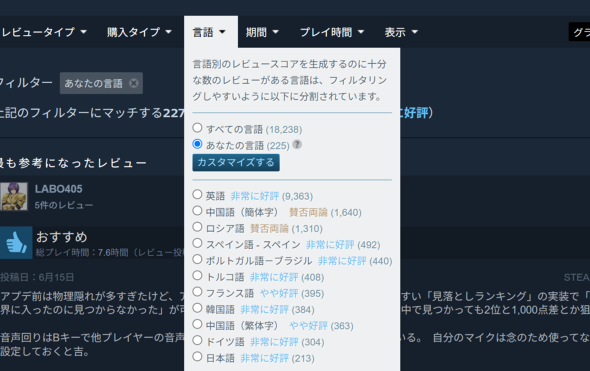Click the 非常に好評 score next to 日本語
The height and width of the screenshot is (371, 590).
click(x=265, y=358)
